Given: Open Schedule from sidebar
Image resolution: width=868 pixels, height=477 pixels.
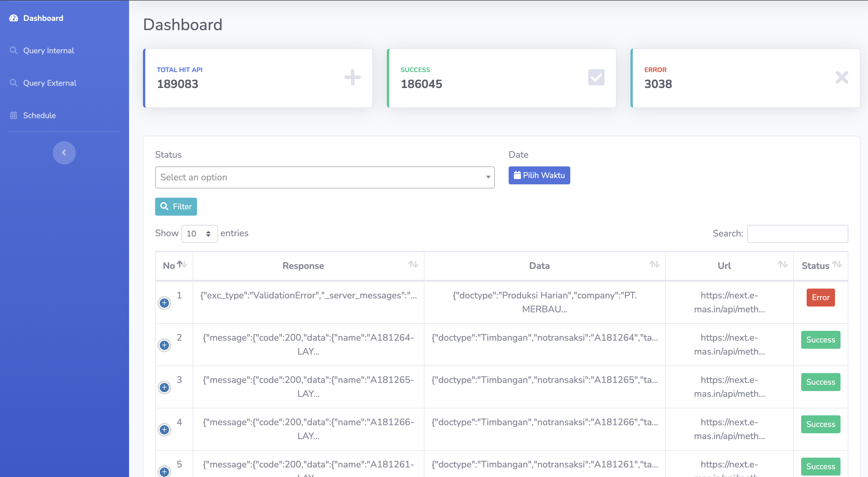Looking at the screenshot, I should 39,115.
